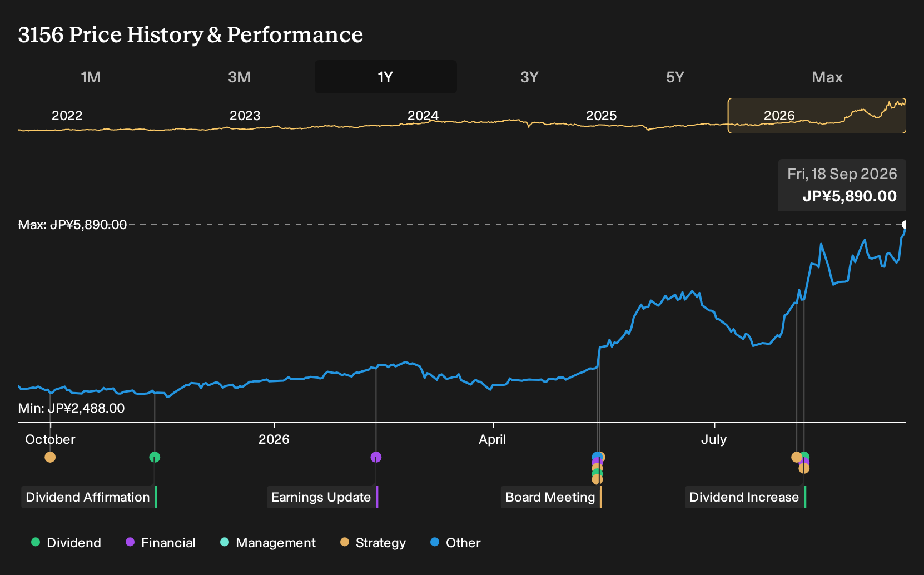Click the date tooltip Fri, 18 Sep 2026

842,174
